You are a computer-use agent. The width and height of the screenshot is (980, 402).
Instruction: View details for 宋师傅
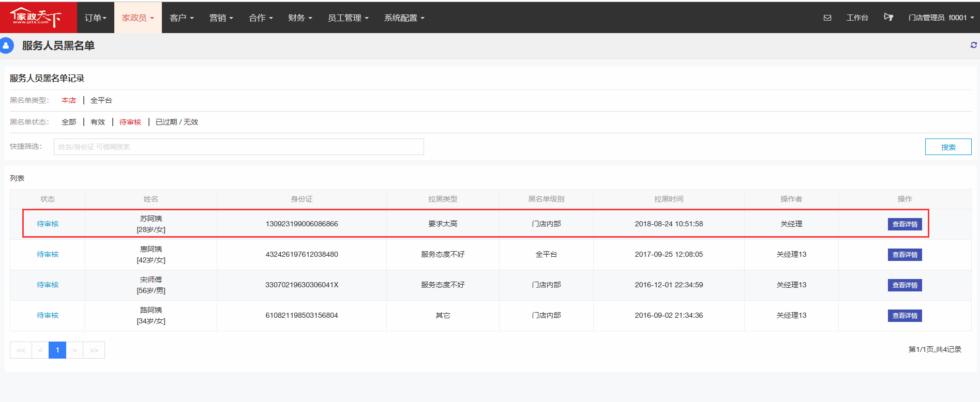[x=905, y=285]
